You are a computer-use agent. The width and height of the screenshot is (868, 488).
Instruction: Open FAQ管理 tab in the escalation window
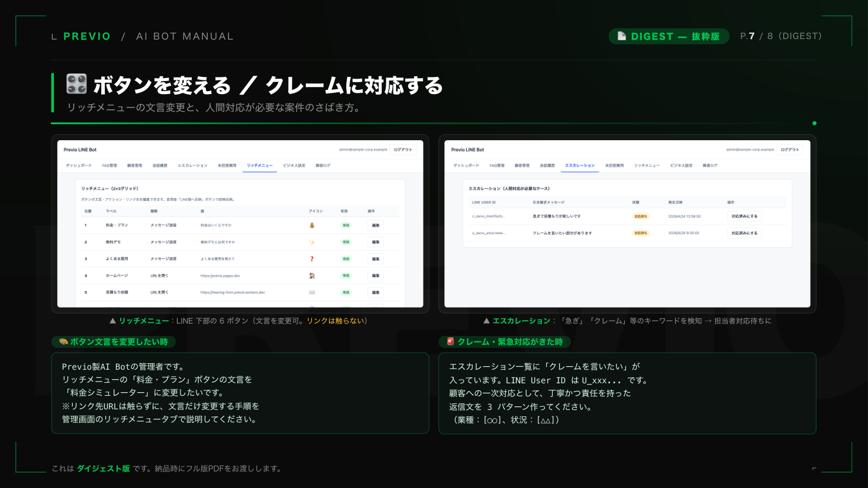(x=497, y=166)
